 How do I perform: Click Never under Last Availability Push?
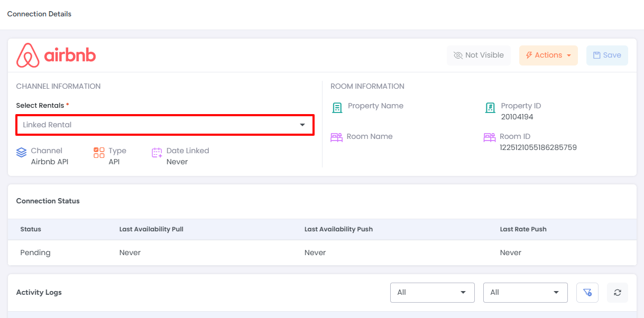click(315, 252)
